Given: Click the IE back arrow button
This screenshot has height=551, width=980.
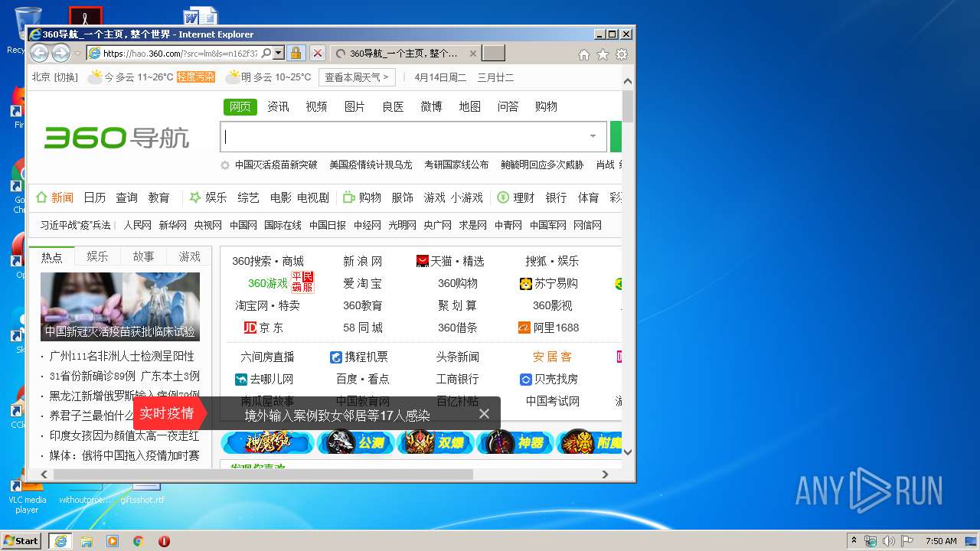Looking at the screenshot, I should 39,53.
